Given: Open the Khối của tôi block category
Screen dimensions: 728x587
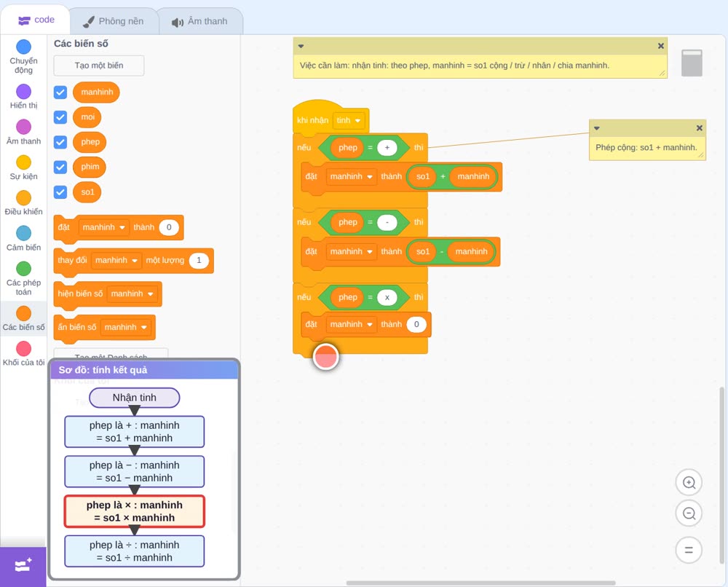Looking at the screenshot, I should coord(23,354).
